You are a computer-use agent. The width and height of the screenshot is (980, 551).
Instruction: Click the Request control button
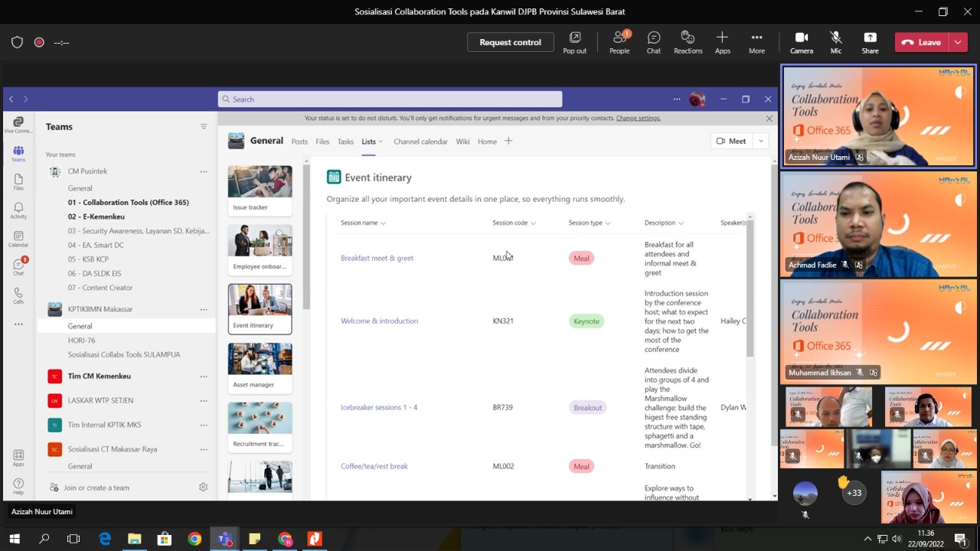point(510,42)
